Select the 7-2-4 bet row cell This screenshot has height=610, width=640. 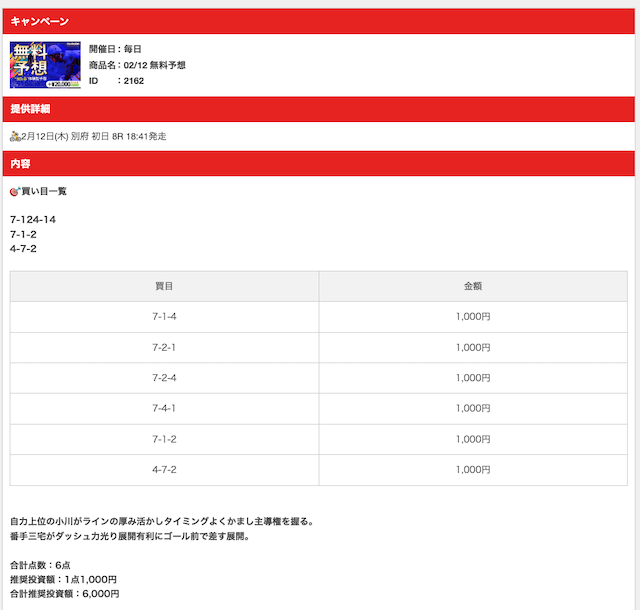(x=165, y=378)
